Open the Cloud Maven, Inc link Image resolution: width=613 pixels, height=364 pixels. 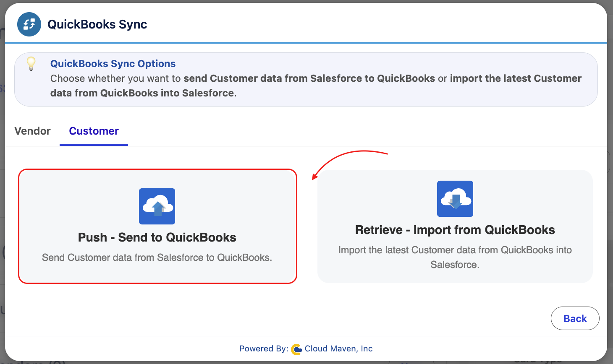[x=338, y=348]
